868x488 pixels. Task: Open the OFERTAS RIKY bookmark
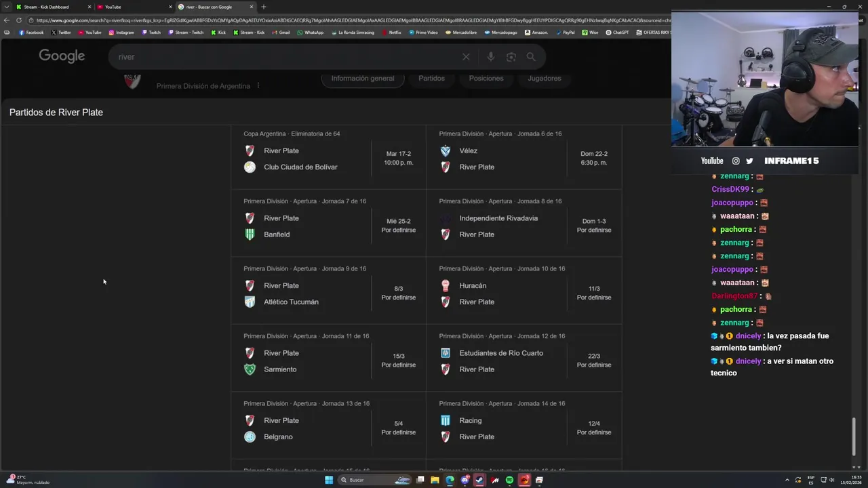(654, 33)
